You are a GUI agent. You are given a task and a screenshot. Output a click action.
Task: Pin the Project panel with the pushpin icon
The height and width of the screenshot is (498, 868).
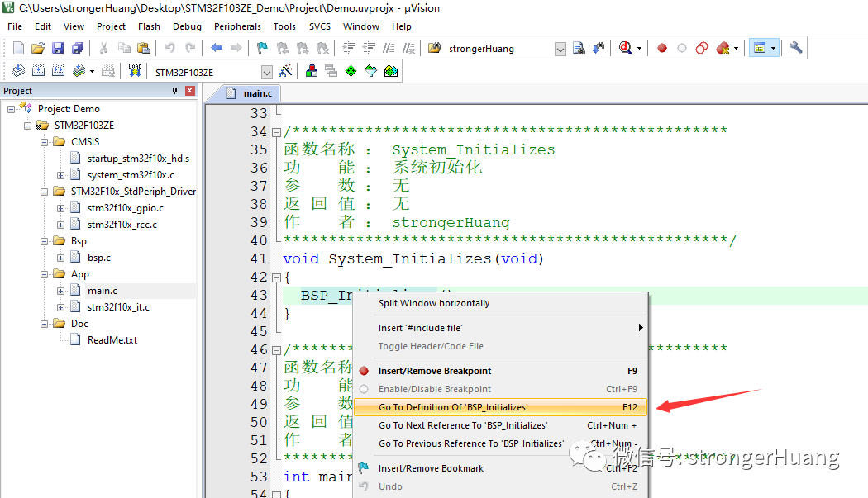click(175, 91)
